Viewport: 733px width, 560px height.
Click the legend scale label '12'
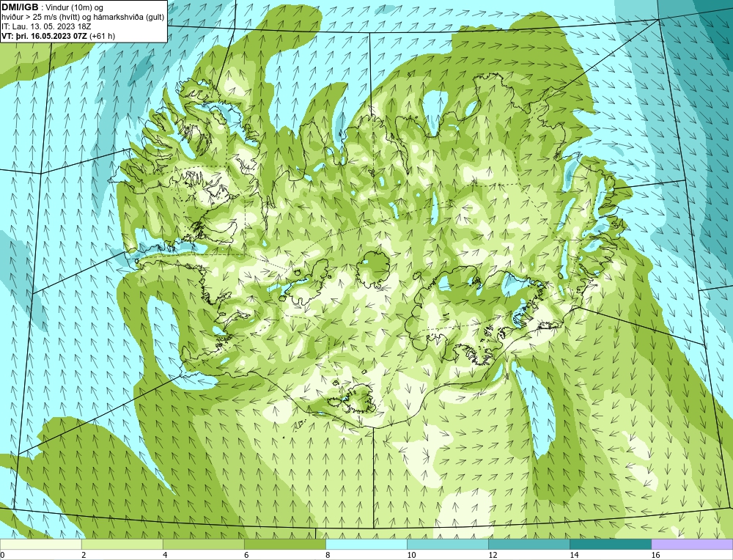493,555
